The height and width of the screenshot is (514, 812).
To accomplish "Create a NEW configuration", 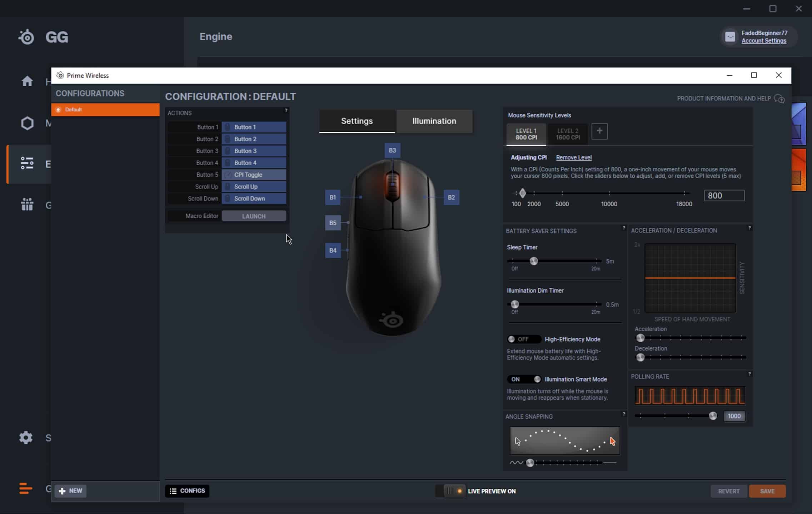I will (71, 491).
